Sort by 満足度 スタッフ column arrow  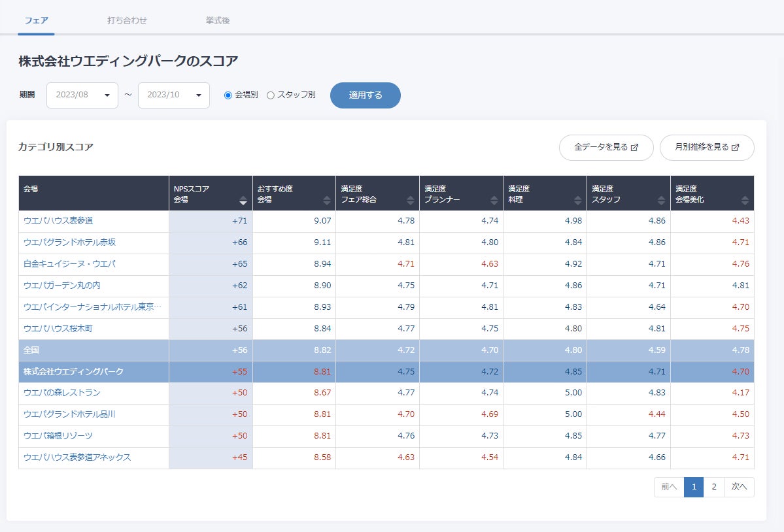662,201
